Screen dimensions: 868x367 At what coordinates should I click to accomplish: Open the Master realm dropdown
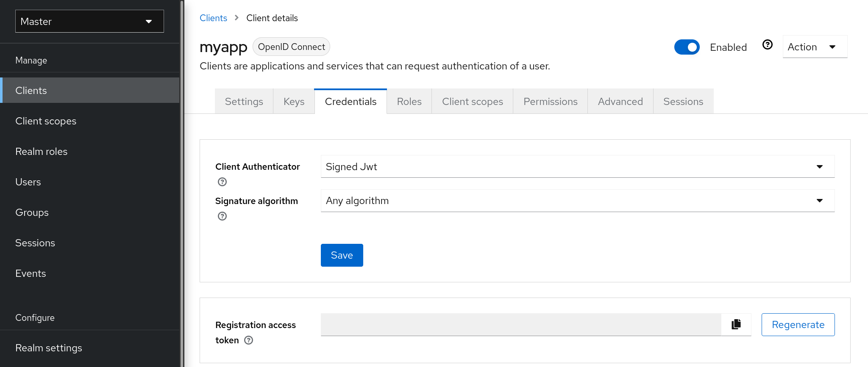[89, 21]
